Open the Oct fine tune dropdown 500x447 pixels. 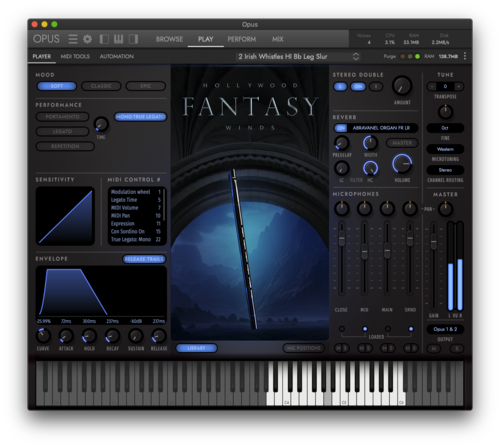tap(445, 128)
